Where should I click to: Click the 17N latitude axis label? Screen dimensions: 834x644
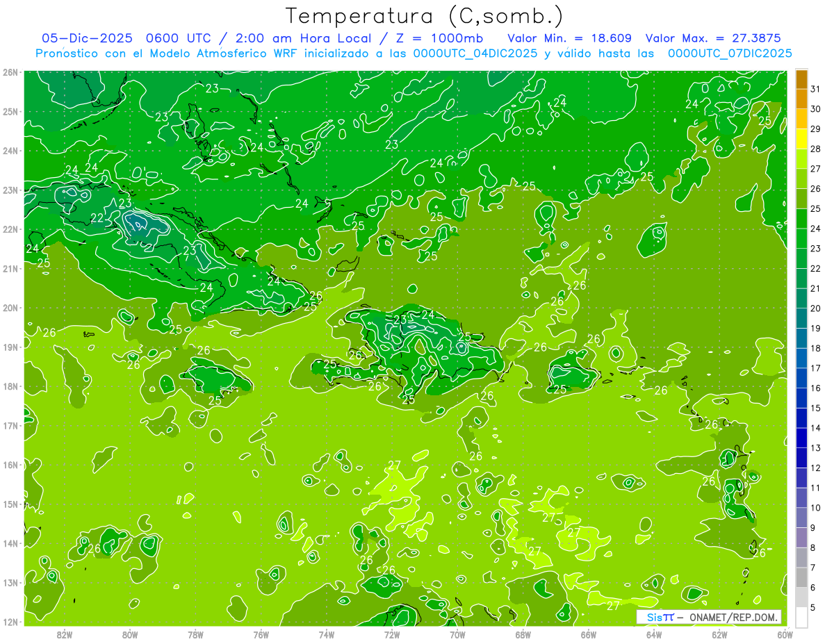(10, 425)
